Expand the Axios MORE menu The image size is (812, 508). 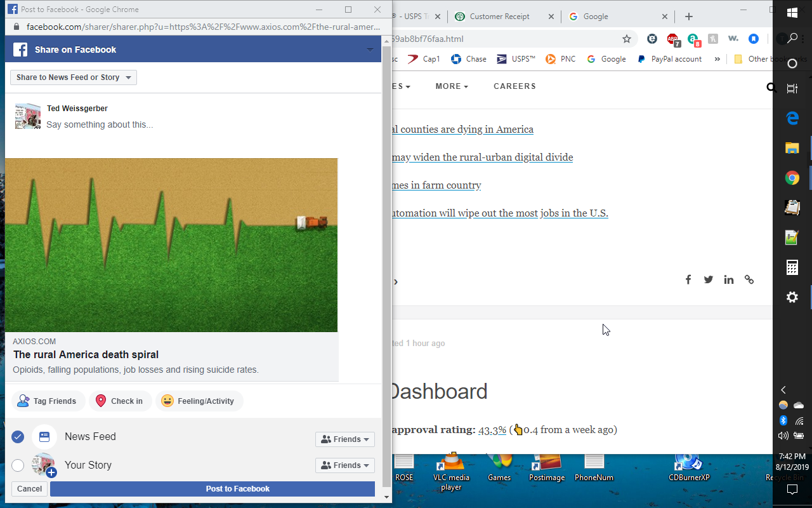452,86
